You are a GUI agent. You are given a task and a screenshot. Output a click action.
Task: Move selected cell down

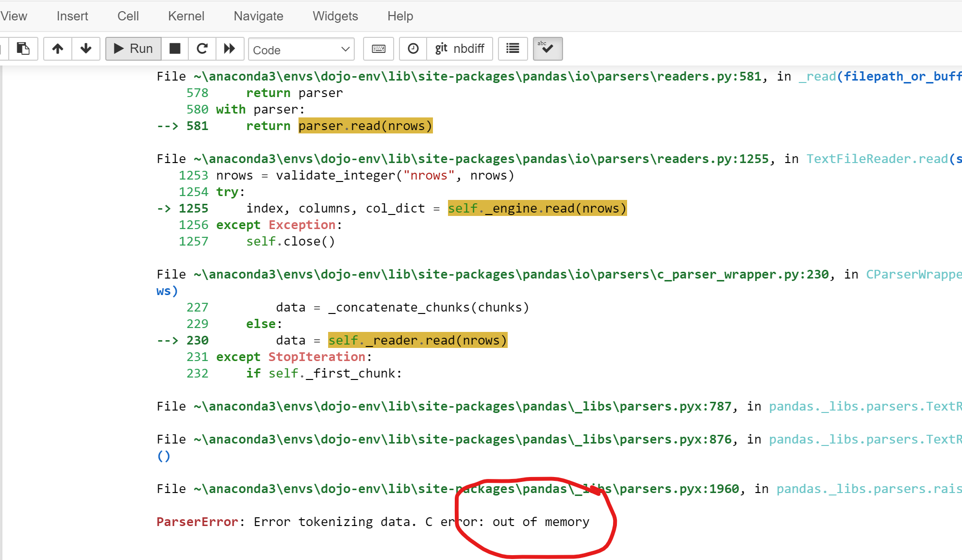(86, 49)
